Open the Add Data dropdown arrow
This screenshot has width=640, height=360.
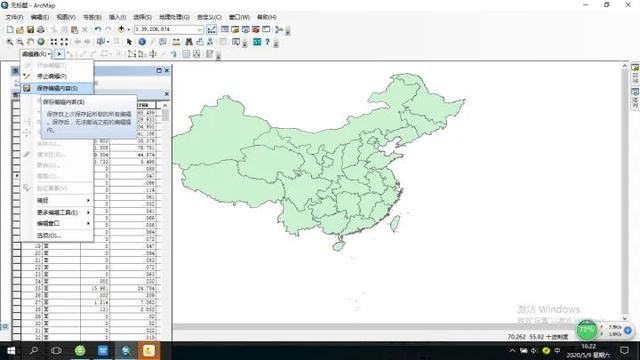[x=128, y=29]
